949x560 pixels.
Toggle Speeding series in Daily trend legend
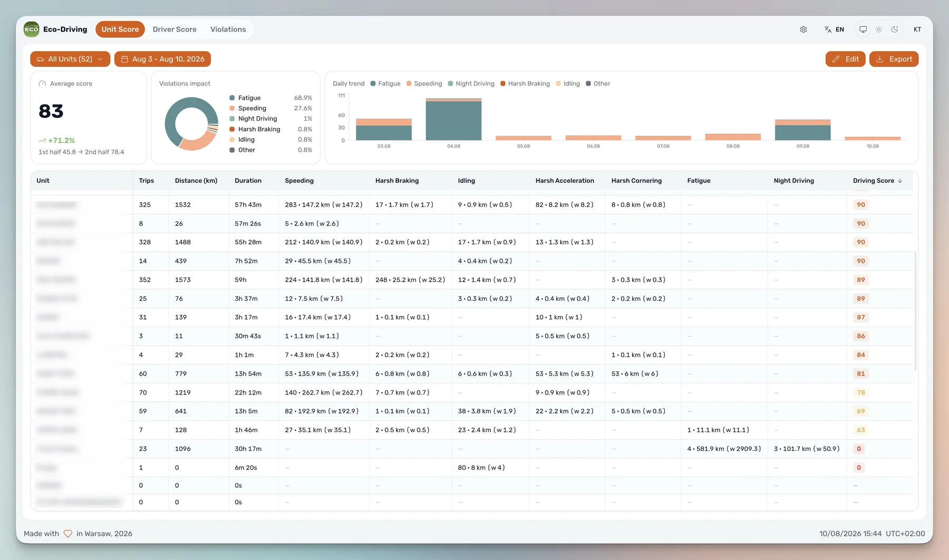pos(424,84)
